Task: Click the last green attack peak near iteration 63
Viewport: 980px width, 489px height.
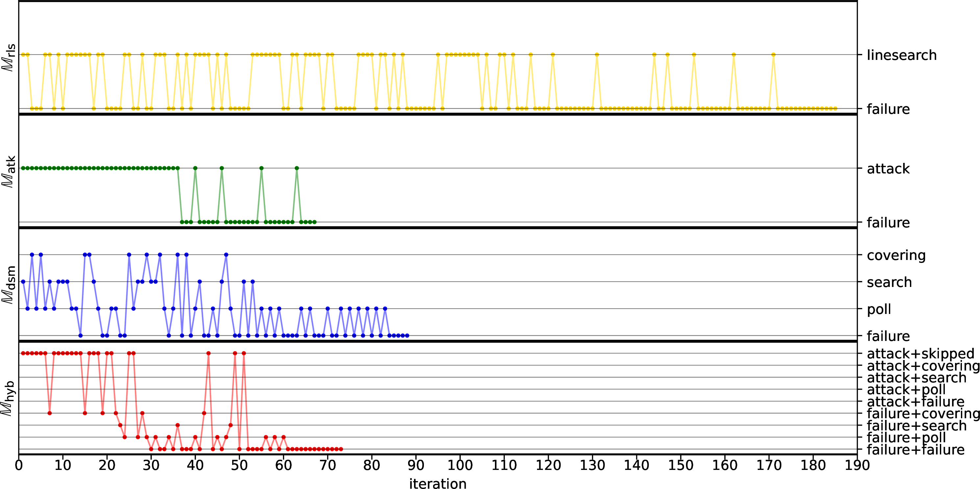Action: [x=297, y=168]
